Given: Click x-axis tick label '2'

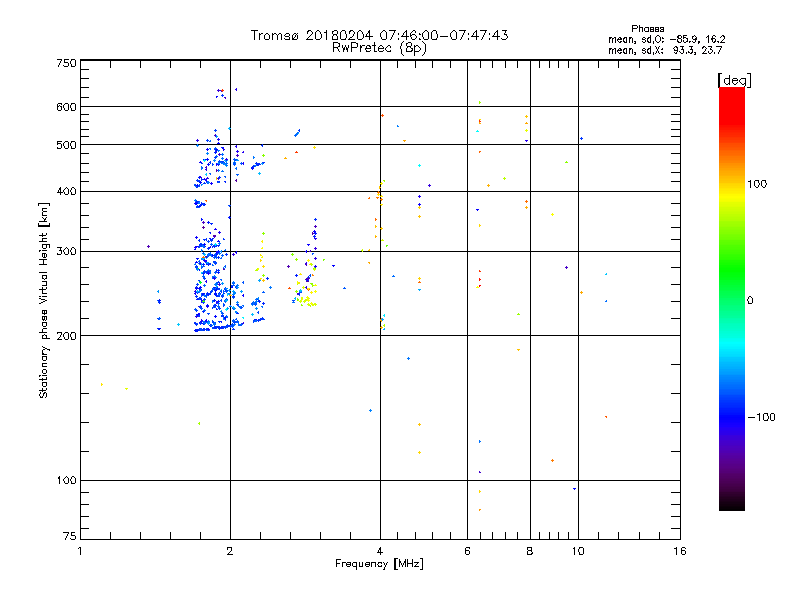Looking at the screenshot, I should 230,551.
